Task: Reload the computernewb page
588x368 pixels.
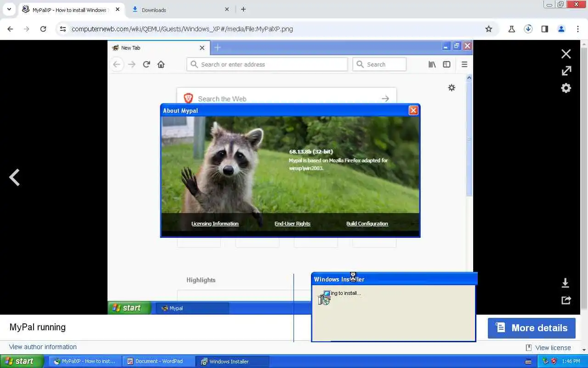Action: point(43,29)
